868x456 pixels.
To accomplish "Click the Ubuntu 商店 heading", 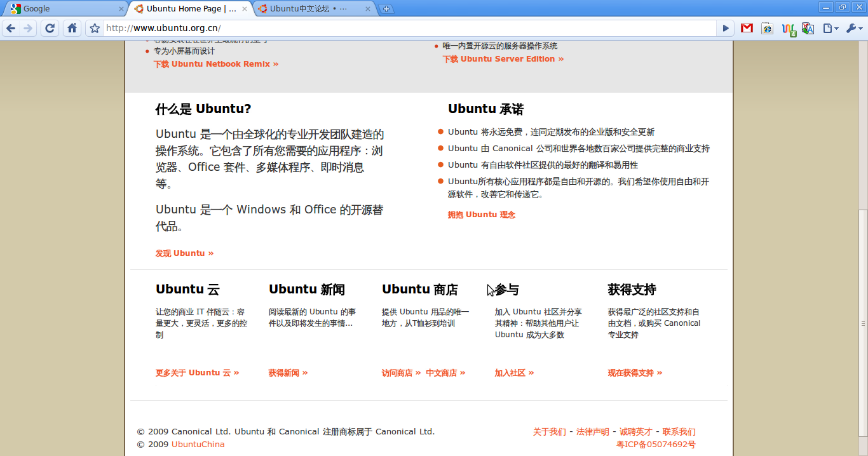I will 420,290.
